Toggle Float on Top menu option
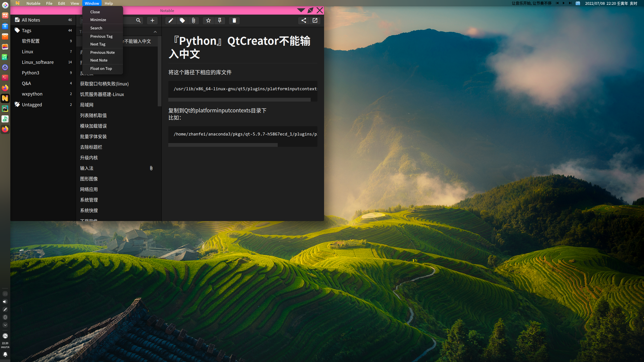 101,68
